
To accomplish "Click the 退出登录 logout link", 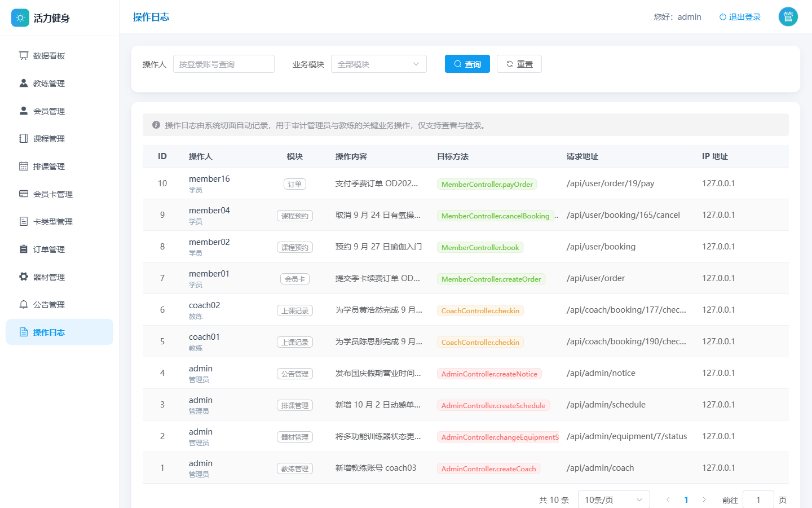I will click(740, 17).
